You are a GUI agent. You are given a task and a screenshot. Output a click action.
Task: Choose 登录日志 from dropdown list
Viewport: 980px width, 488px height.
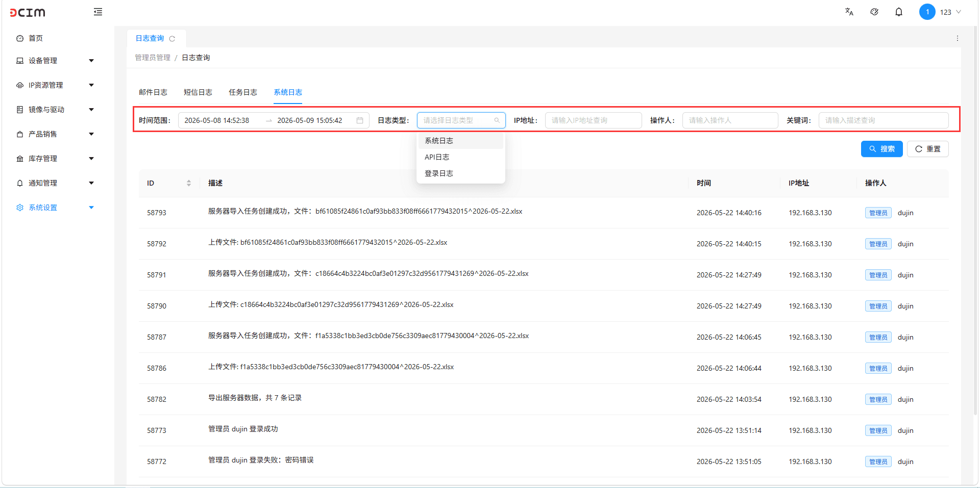pyautogui.click(x=461, y=173)
